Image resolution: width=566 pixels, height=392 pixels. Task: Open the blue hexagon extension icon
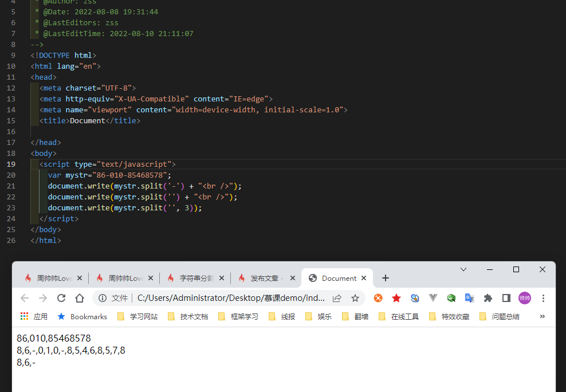(415, 298)
